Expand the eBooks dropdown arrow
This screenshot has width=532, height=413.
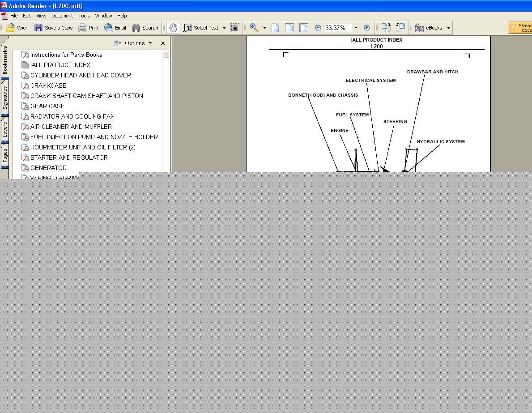click(448, 28)
